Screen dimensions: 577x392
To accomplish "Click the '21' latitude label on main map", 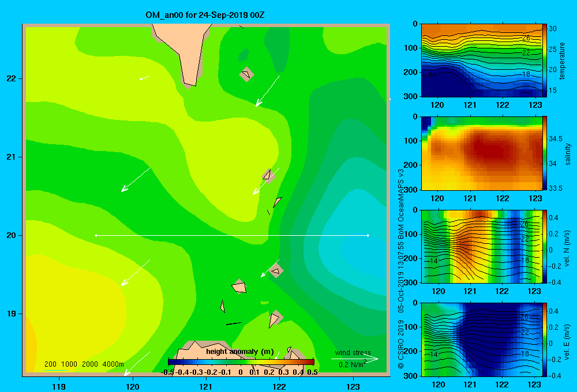I will [12, 157].
